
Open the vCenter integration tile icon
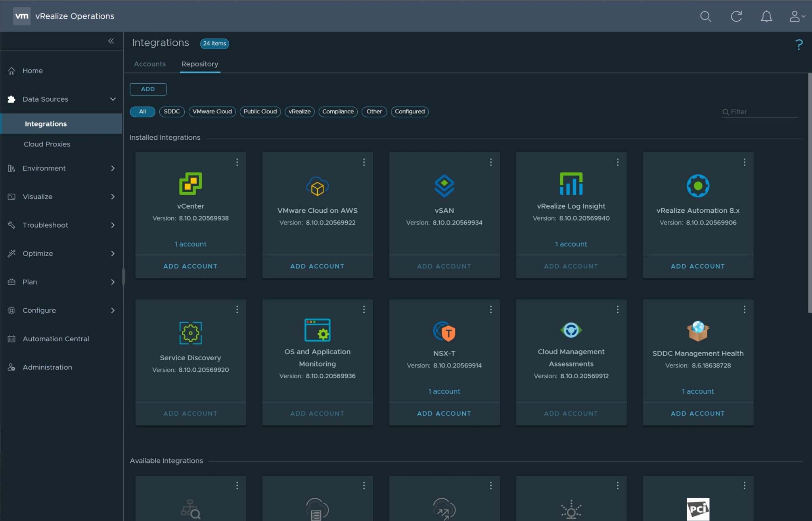(x=190, y=184)
